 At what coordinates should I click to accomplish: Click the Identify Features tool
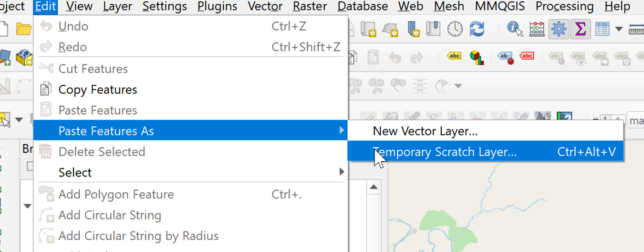[514, 29]
